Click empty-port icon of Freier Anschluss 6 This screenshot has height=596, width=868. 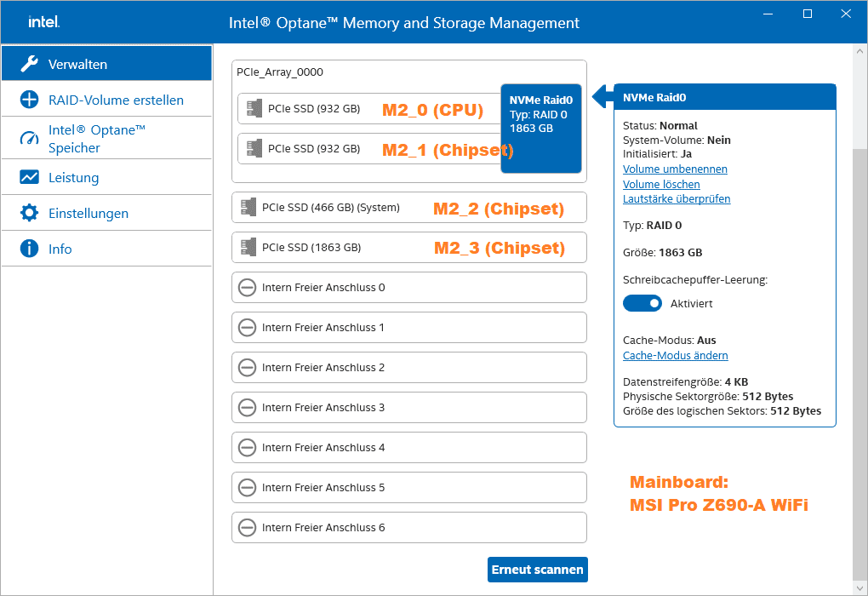(247, 527)
